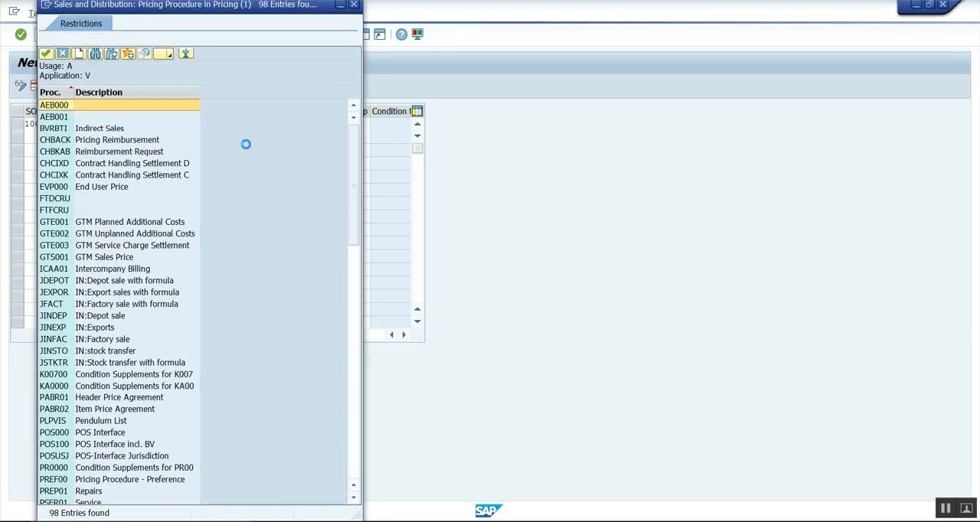The image size is (980, 522).
Task: Open help question-mark icon in dialog toolbar
Action: pos(144,54)
